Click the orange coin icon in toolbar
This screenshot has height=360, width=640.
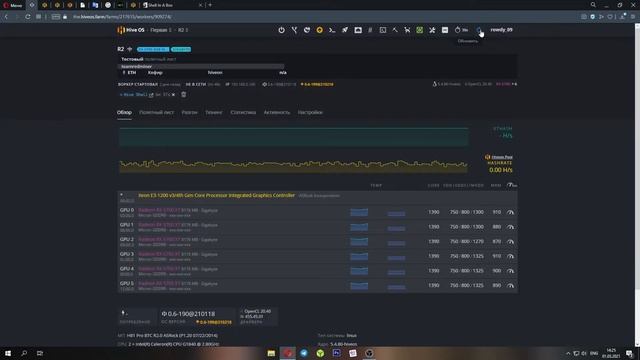pyautogui.click(x=320, y=30)
